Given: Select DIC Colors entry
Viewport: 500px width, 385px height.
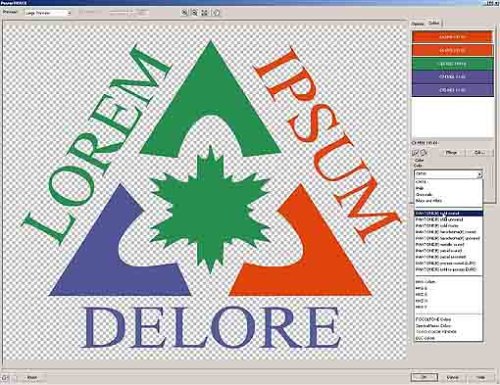Looking at the screenshot, I should tap(448, 338).
